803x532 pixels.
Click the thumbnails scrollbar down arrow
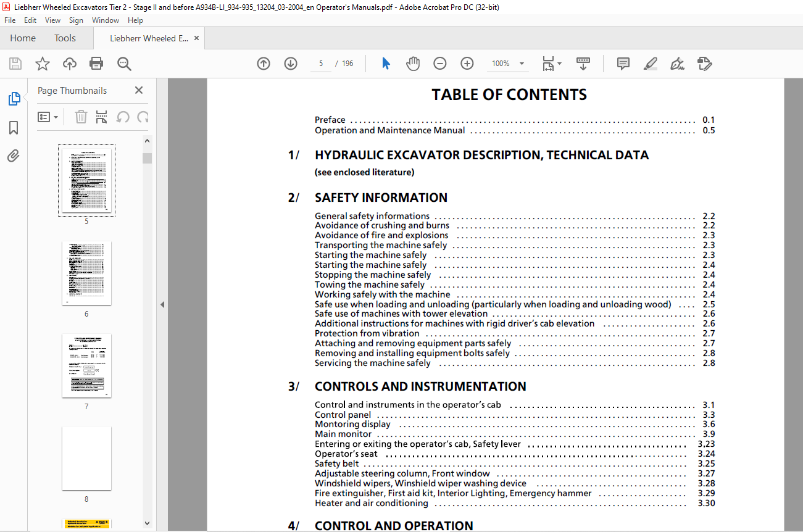point(147,523)
